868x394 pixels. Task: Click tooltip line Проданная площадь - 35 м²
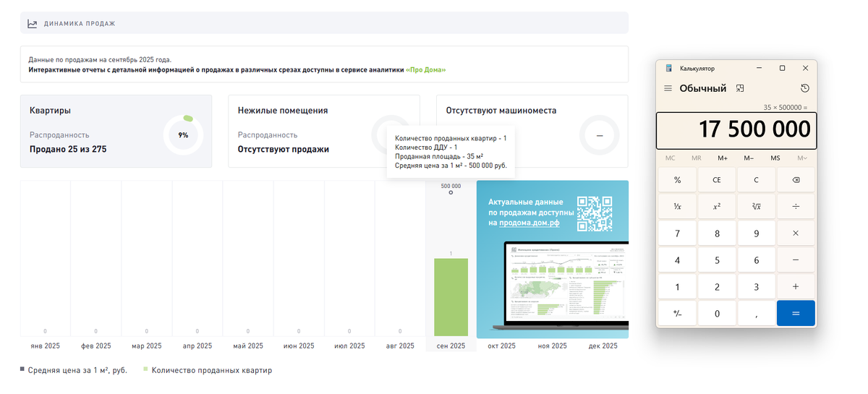439,156
